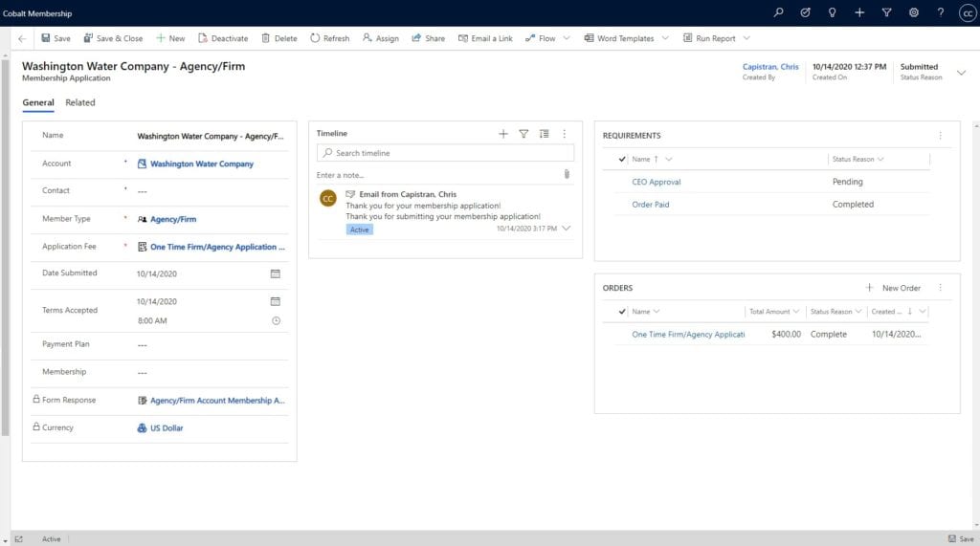Save the membership application record
This screenshot has width=980, height=546.
(x=56, y=38)
